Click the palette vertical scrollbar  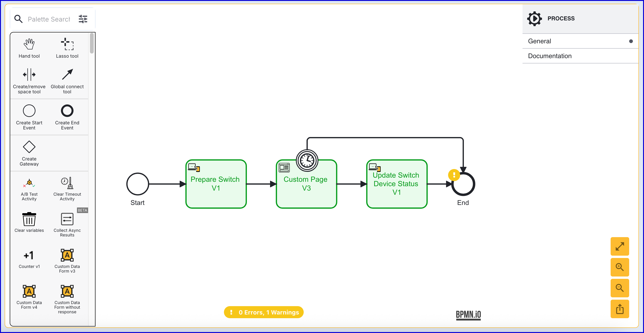tap(92, 44)
